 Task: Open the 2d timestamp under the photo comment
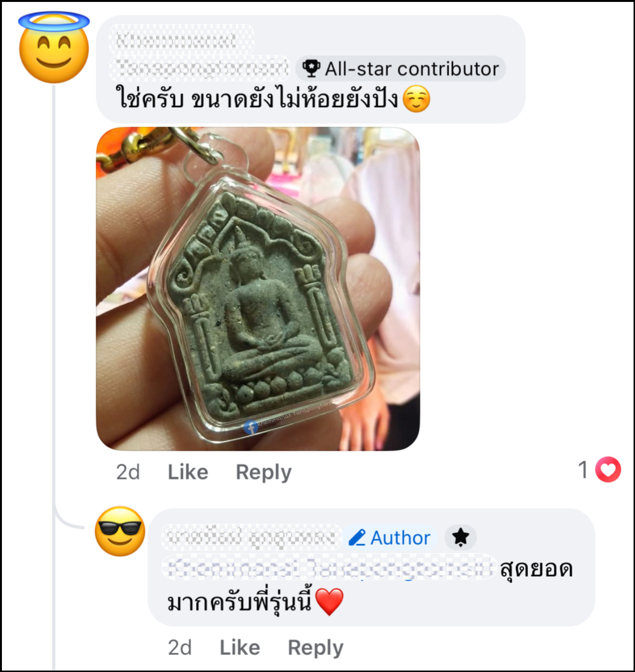[x=128, y=472]
